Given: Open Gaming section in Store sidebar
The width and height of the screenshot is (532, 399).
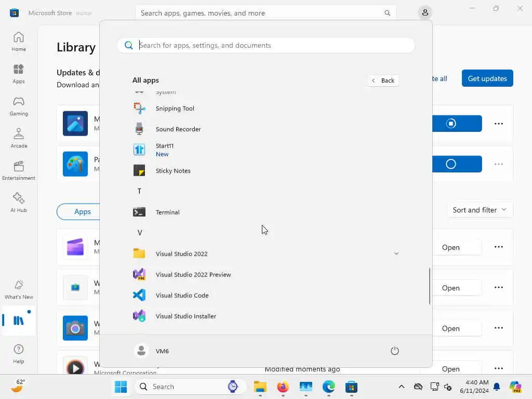Looking at the screenshot, I should pyautogui.click(x=19, y=106).
